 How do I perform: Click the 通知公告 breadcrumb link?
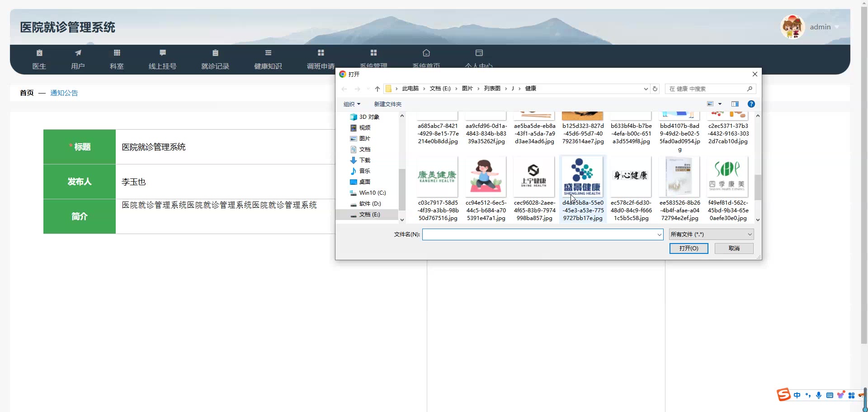[64, 93]
